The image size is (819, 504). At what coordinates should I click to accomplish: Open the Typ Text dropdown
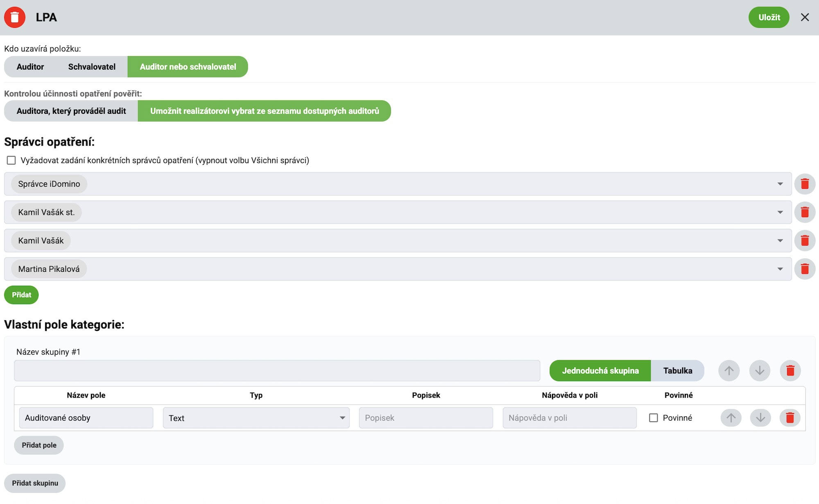(256, 418)
